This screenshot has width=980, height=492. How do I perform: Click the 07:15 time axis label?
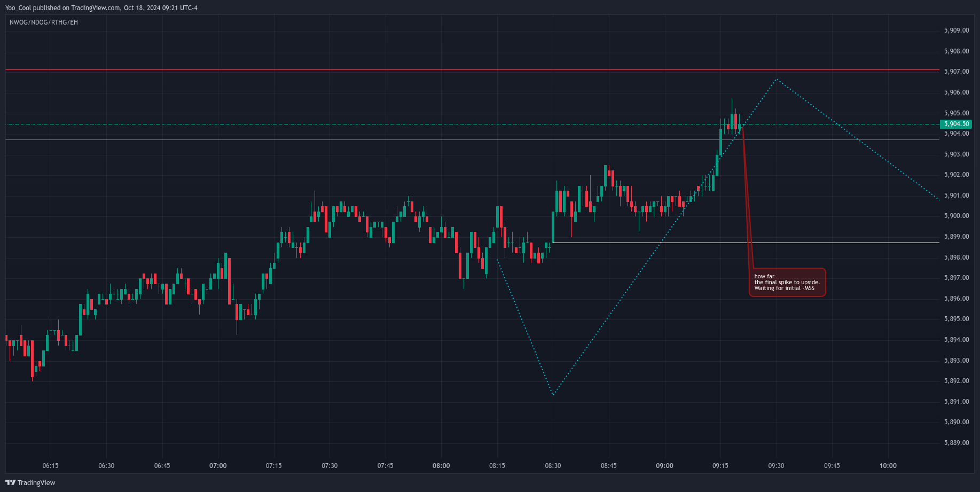coord(274,466)
